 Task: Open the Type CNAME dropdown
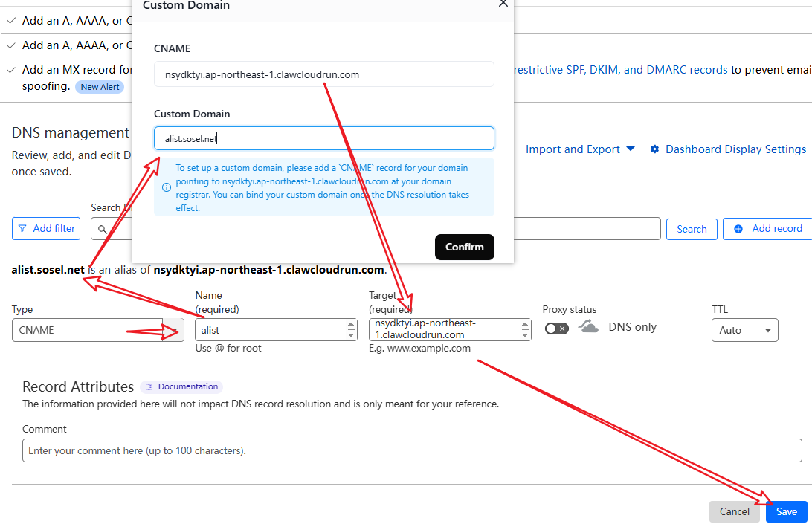[98, 330]
